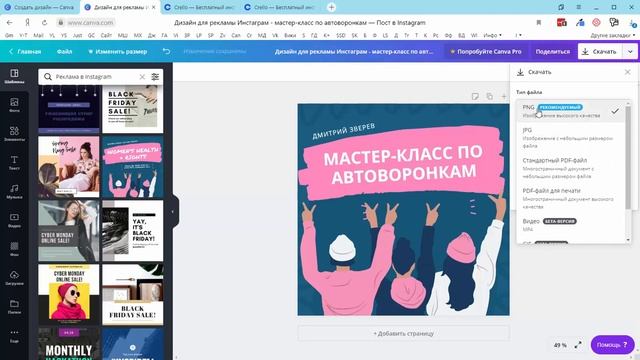Click Изменить размер in the header
Image resolution: width=640 pixels, height=360 pixels.
pos(118,51)
